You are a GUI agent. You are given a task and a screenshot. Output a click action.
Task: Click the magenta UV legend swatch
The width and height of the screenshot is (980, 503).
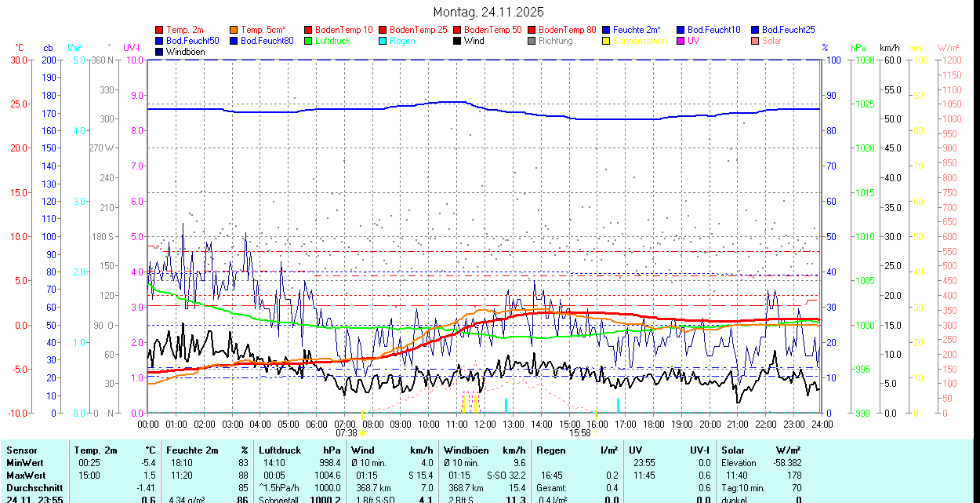[680, 41]
